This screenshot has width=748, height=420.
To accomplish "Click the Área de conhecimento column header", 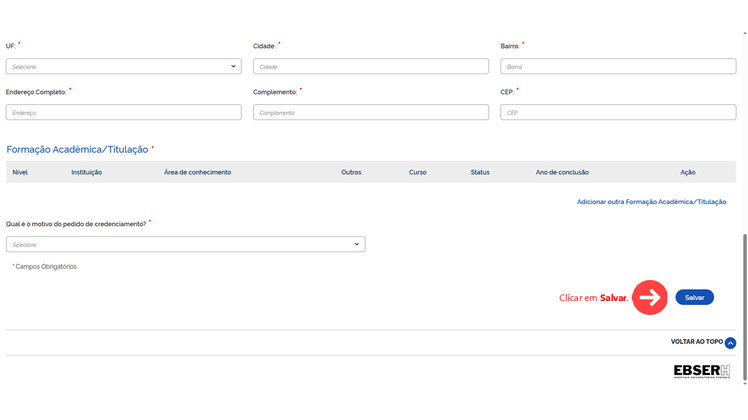I will [197, 172].
